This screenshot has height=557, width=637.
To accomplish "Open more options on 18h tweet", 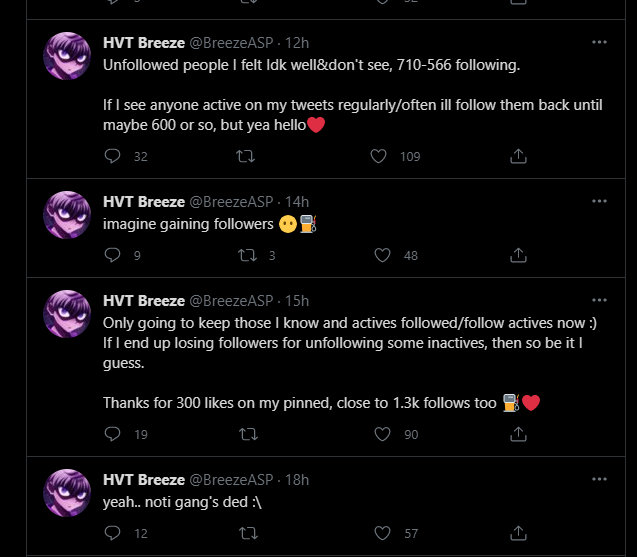I will pos(599,479).
